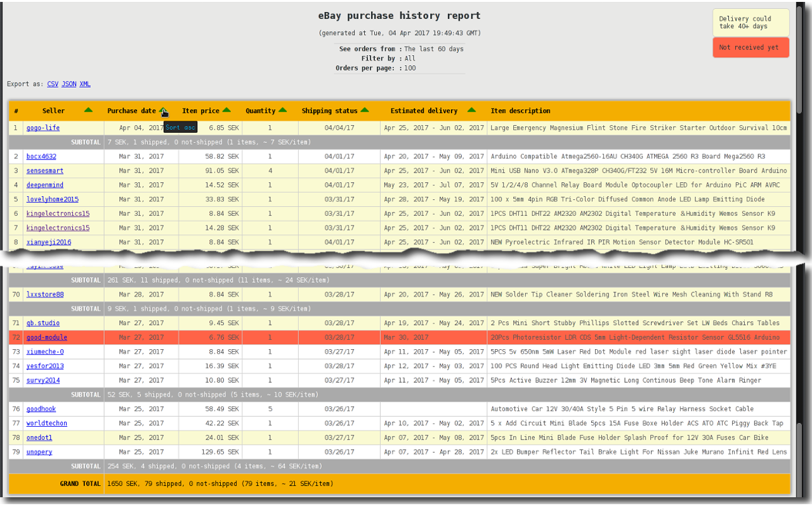Visit seller xianyeji2016
This screenshot has height=508, width=812.
tap(49, 242)
